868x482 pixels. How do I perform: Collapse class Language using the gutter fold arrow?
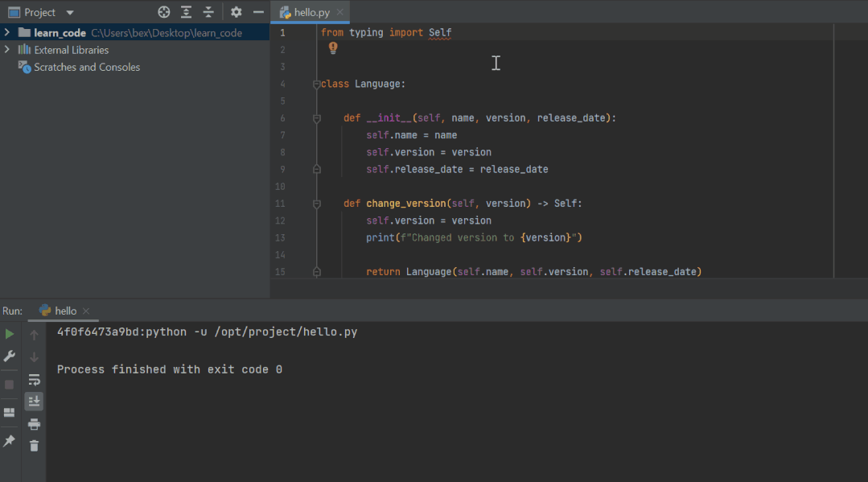tap(316, 83)
